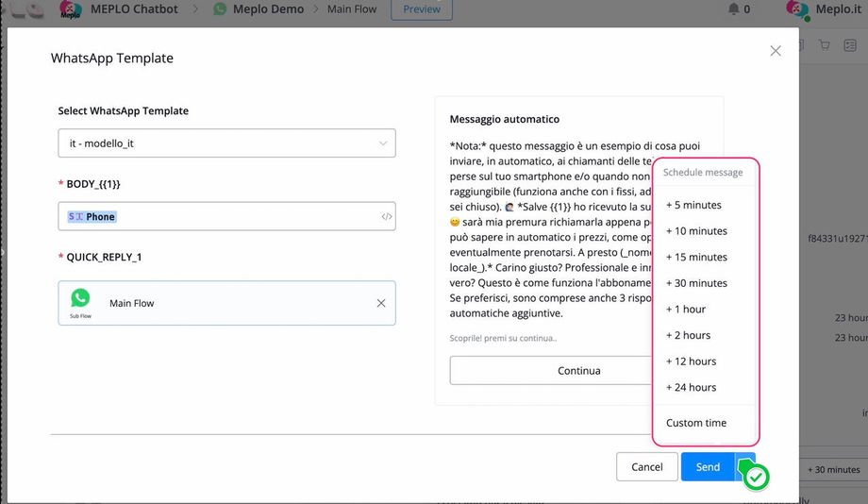Open the Select WhatsApp Template dropdown
Viewport: 868px width, 504px height.
[226, 143]
